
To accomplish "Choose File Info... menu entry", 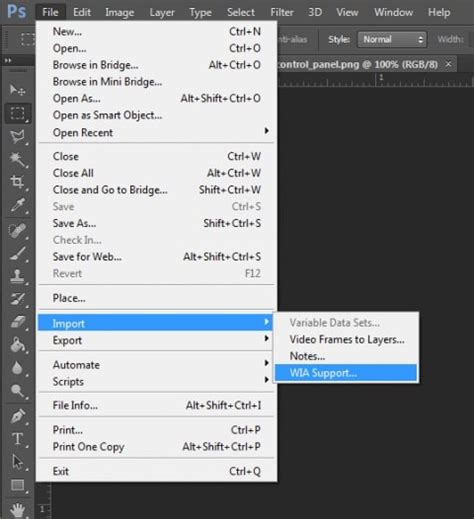I will [x=156, y=405].
